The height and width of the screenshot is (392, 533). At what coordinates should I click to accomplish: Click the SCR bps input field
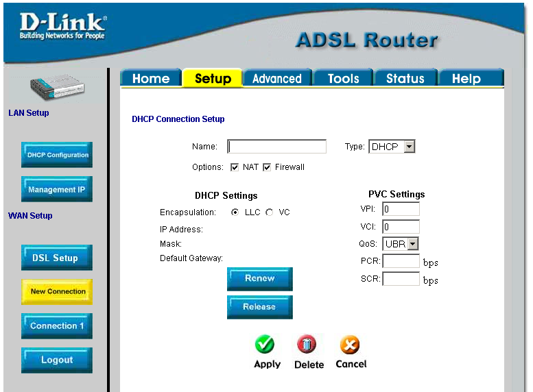[401, 279]
